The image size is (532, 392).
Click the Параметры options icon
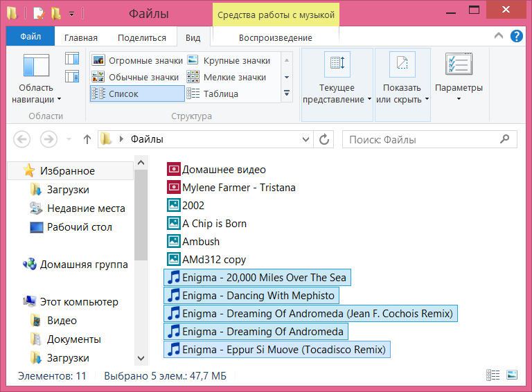coord(459,64)
